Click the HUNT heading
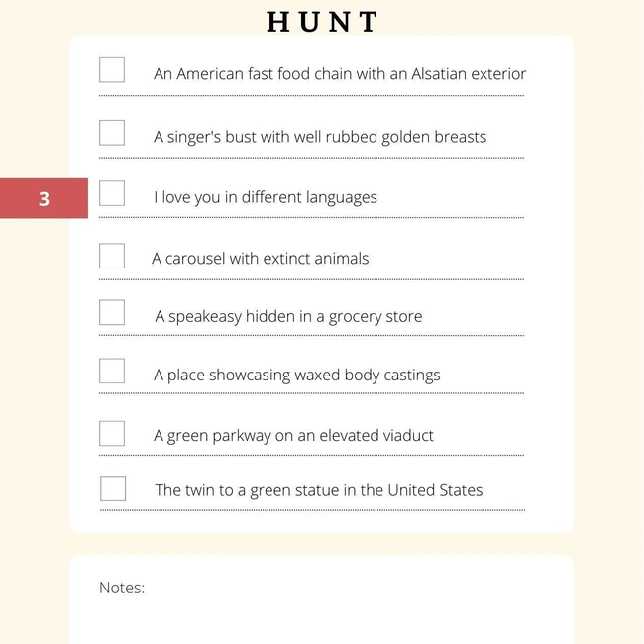Screen dimensions: 644x644 [322, 22]
